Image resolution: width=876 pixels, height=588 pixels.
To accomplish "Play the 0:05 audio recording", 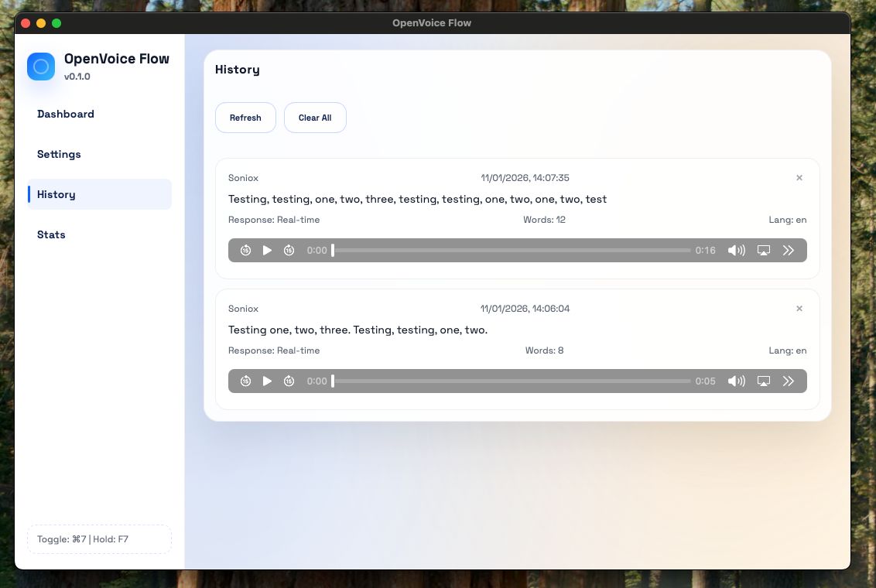I will click(x=267, y=381).
